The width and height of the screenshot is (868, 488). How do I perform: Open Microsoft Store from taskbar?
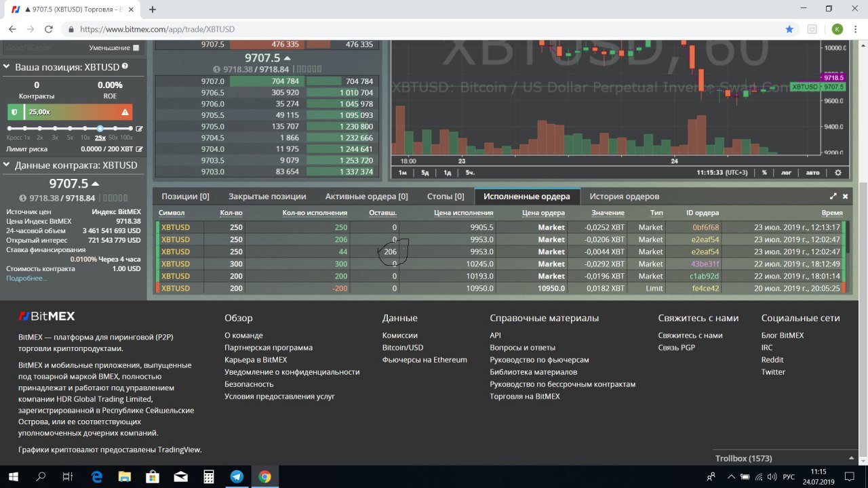point(153,476)
